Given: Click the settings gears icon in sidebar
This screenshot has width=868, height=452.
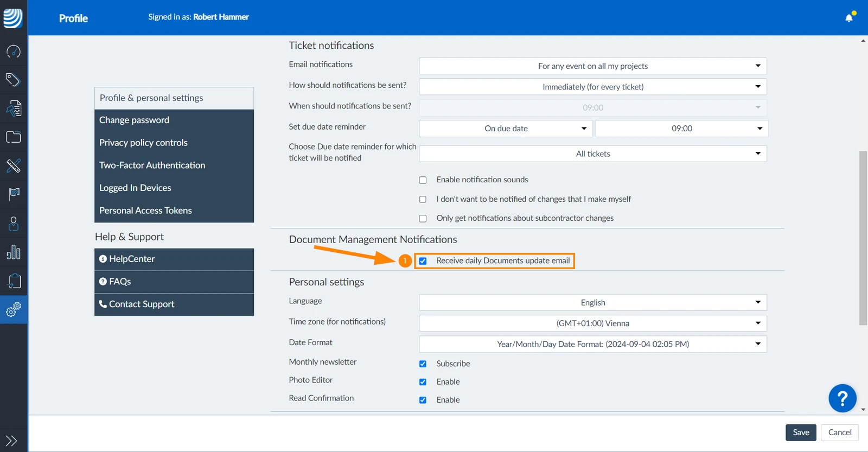Looking at the screenshot, I should 14,310.
